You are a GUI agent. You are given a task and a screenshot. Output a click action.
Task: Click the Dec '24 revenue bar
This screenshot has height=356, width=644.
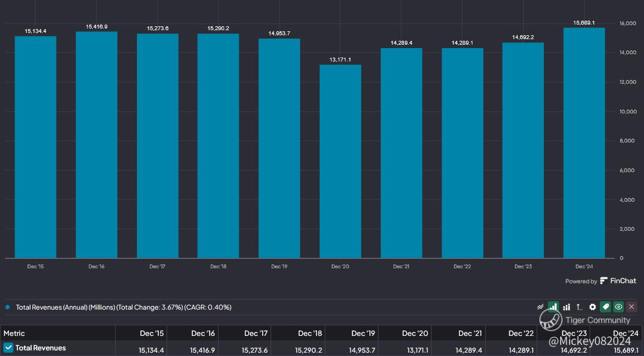click(x=584, y=143)
